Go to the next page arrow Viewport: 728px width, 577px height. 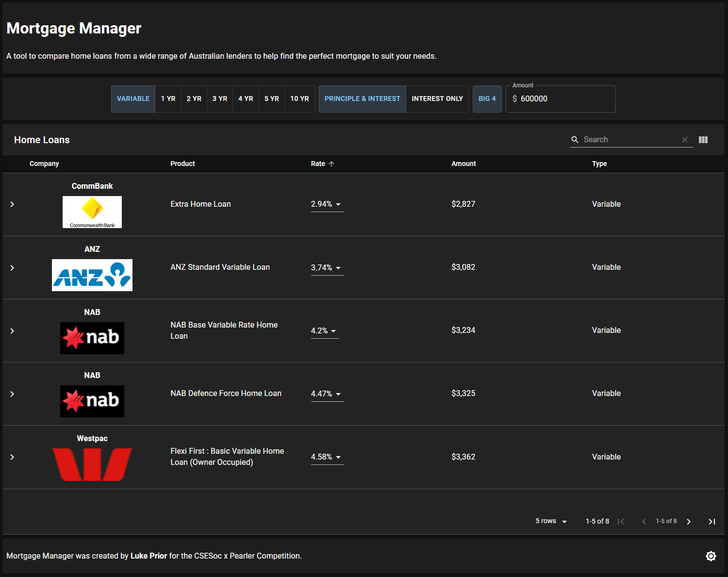689,522
